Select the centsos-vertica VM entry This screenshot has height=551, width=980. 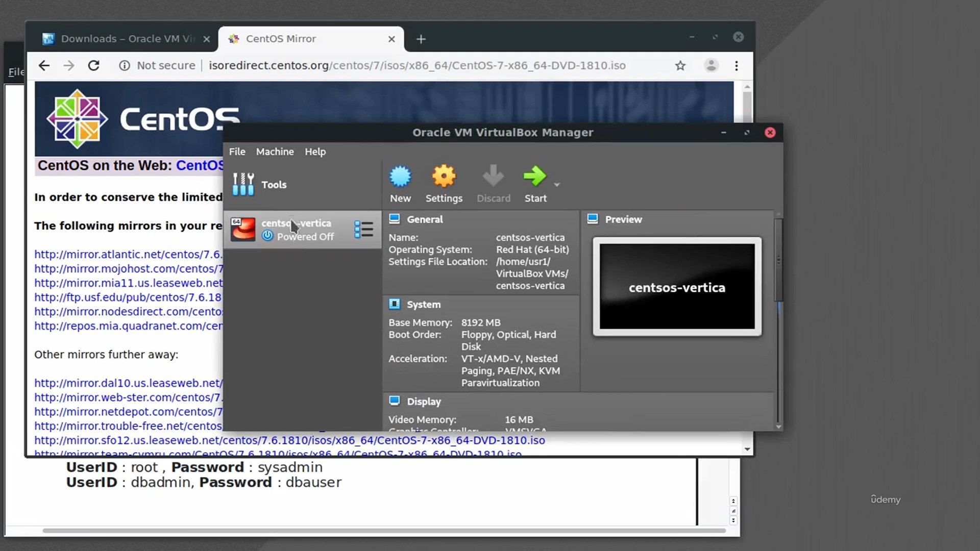pos(303,230)
